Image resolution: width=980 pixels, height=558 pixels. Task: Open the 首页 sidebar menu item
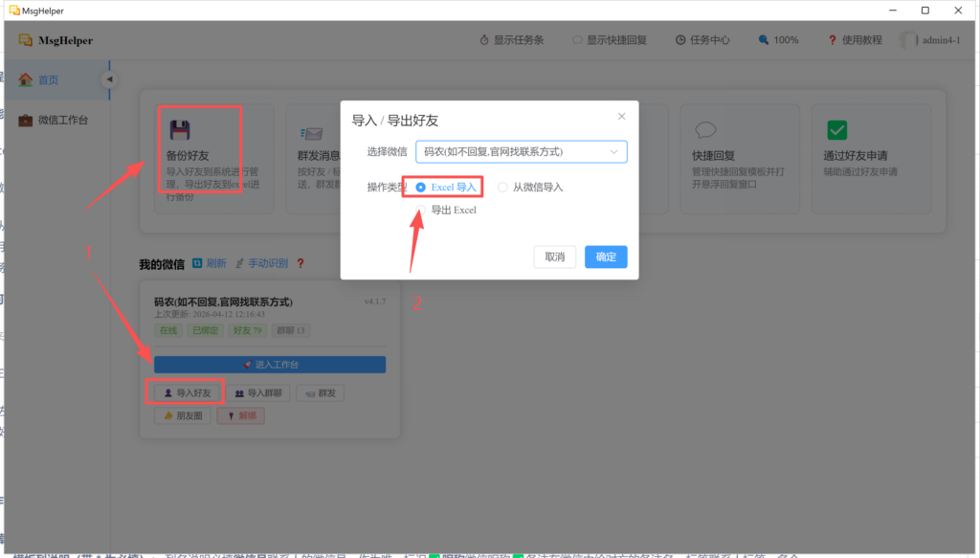coord(48,80)
